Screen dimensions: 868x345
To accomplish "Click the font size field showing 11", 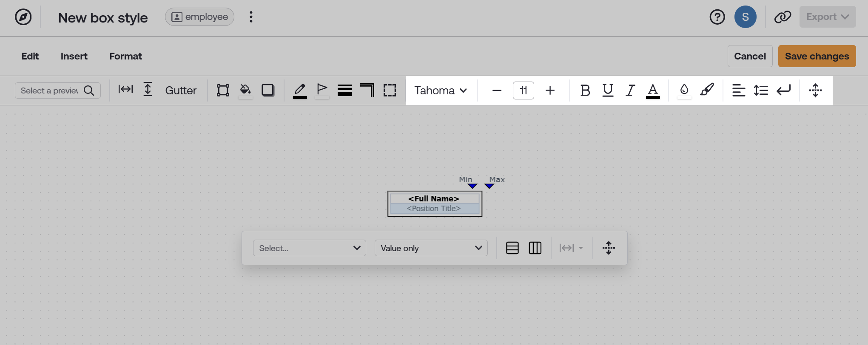I will [x=524, y=90].
